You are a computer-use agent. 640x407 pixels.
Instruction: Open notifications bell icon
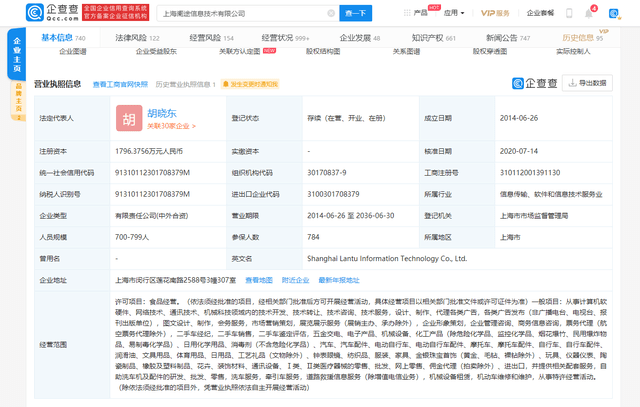pos(589,13)
